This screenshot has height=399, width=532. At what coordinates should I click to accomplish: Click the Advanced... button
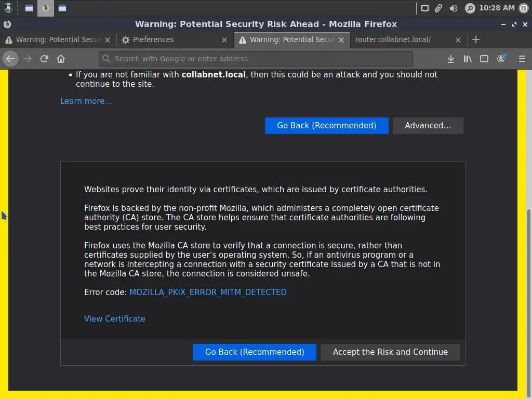[428, 126]
